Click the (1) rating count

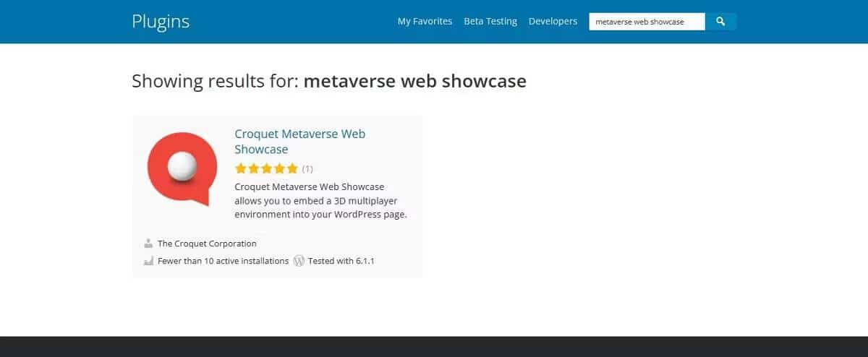coord(307,169)
